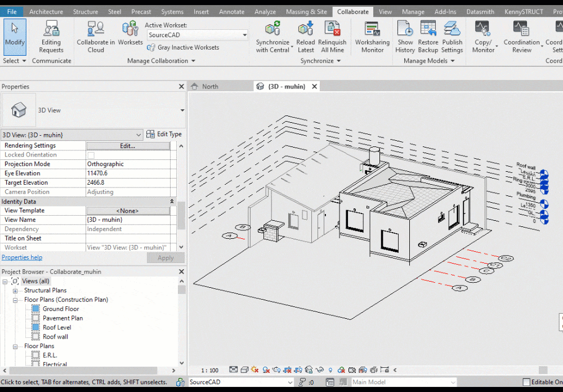Open Show Rendering Dialog icon in view bar
Viewport: 563px width, 392px height.
276,369
